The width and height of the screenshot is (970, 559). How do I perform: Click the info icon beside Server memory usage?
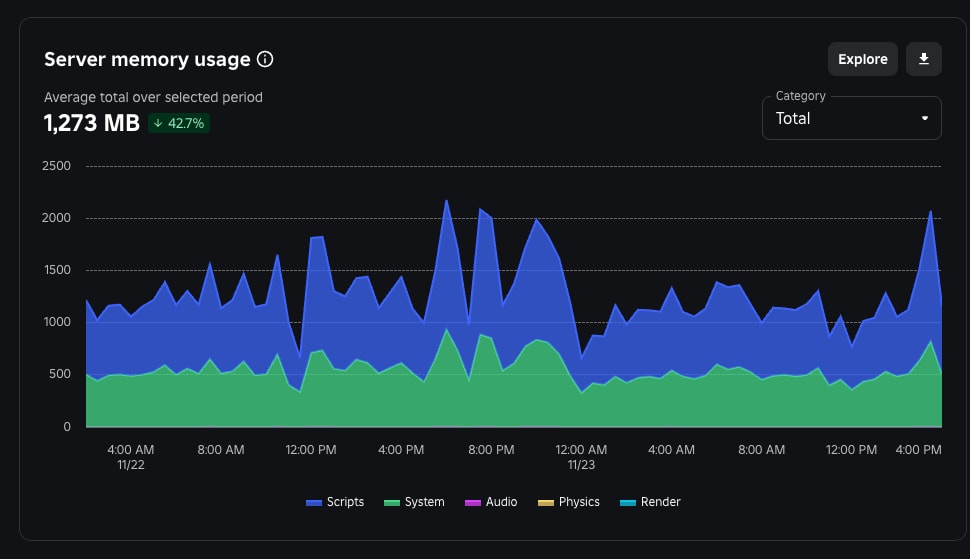click(x=265, y=60)
